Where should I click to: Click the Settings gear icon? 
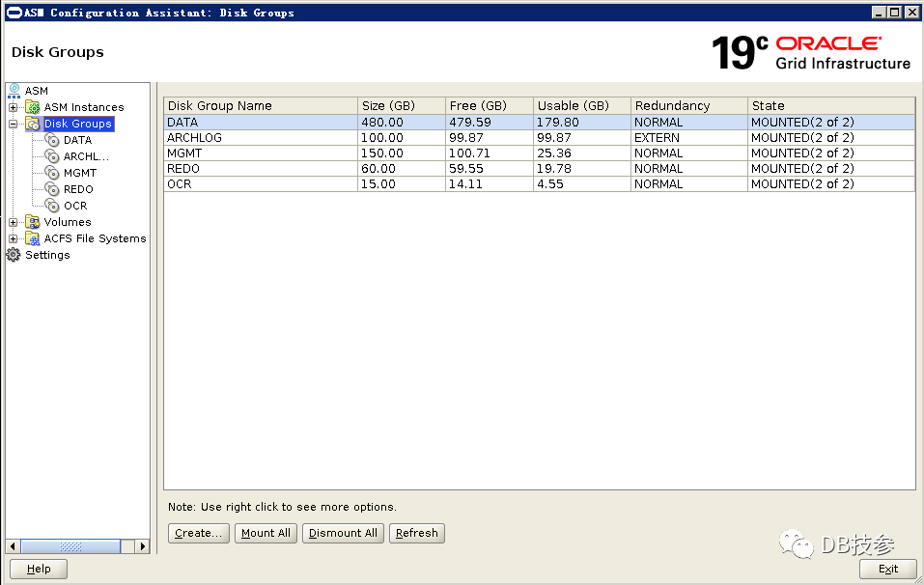pos(13,255)
